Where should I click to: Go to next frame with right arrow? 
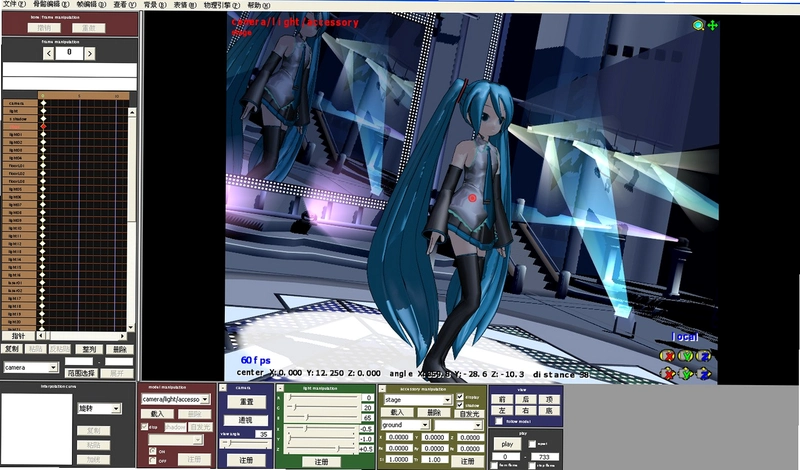click(90, 53)
